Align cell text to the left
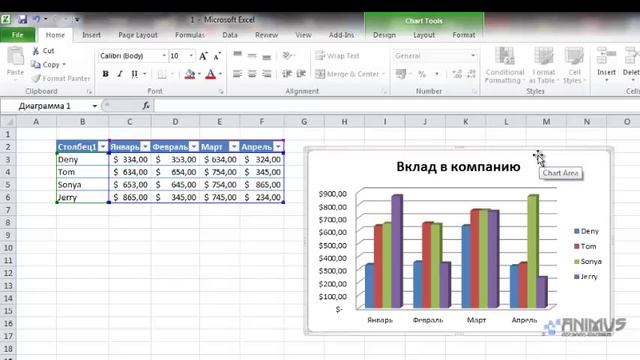 click(238, 74)
